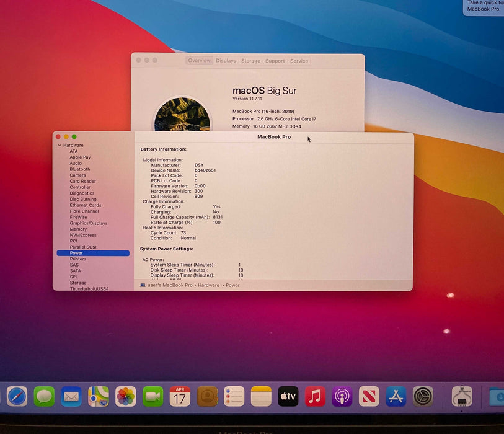This screenshot has width=504, height=434.
Task: Click MacBook Pro window title bar
Action: click(x=274, y=137)
